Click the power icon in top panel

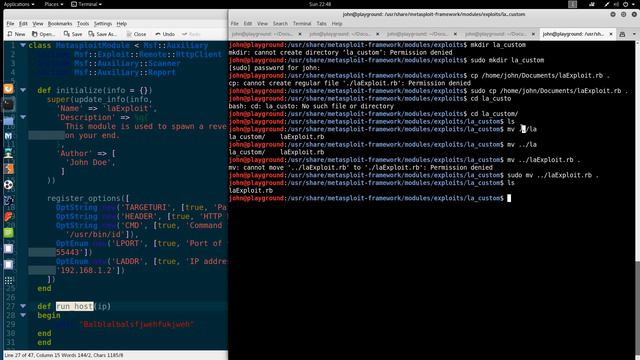click(x=625, y=4)
